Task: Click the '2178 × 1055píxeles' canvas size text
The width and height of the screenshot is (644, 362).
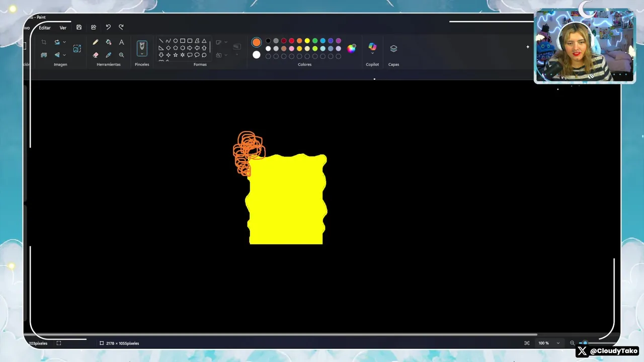Action: coord(122,343)
